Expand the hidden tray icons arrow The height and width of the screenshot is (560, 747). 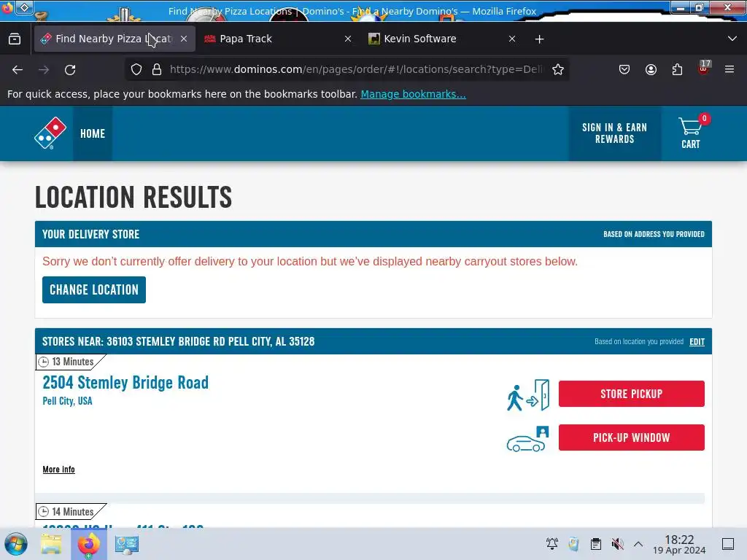coord(638,544)
